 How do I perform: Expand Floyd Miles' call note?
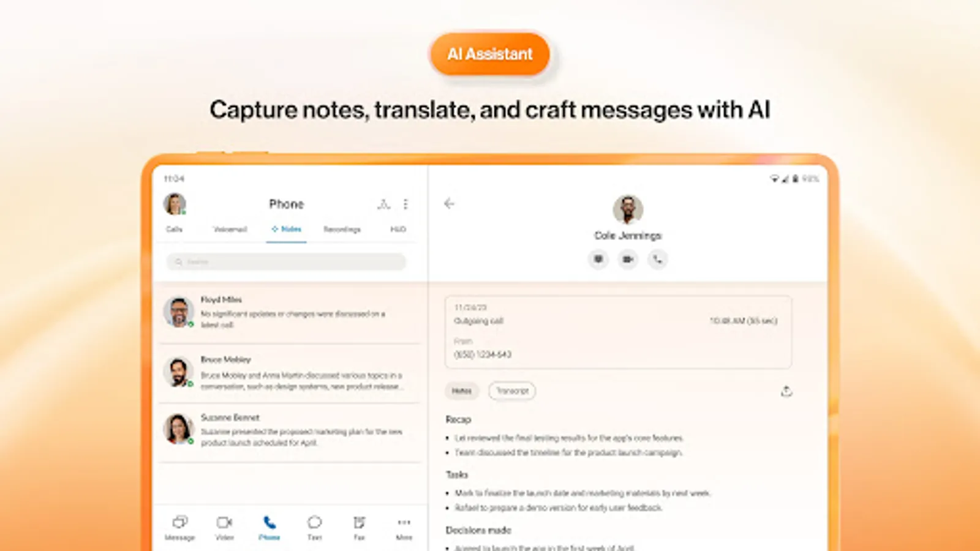pos(288,312)
